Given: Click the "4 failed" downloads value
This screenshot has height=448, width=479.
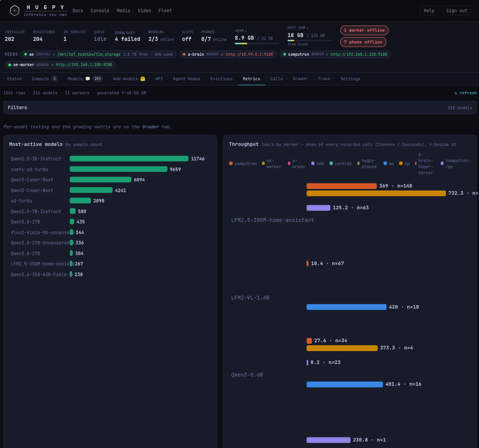Looking at the screenshot, I should 128,39.
